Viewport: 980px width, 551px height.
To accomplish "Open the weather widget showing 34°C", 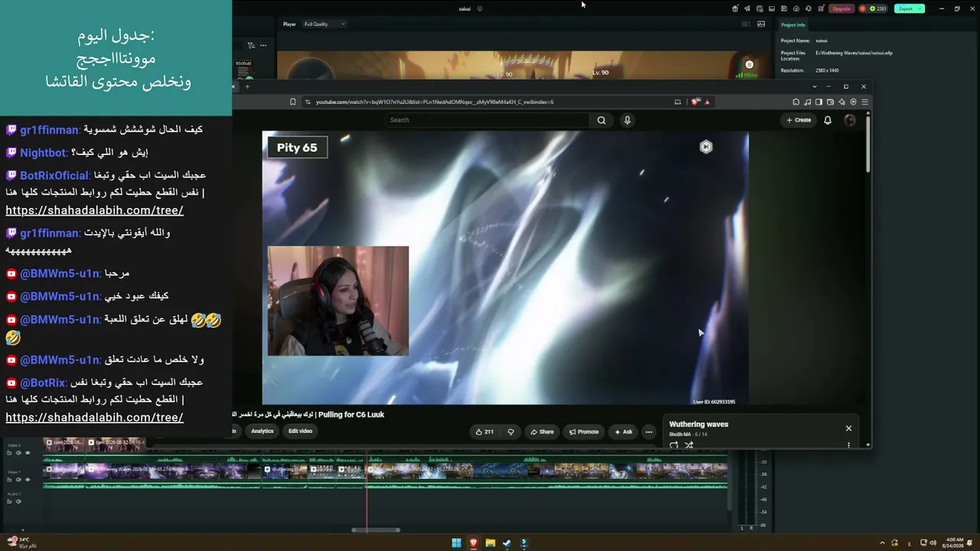I will [x=21, y=543].
